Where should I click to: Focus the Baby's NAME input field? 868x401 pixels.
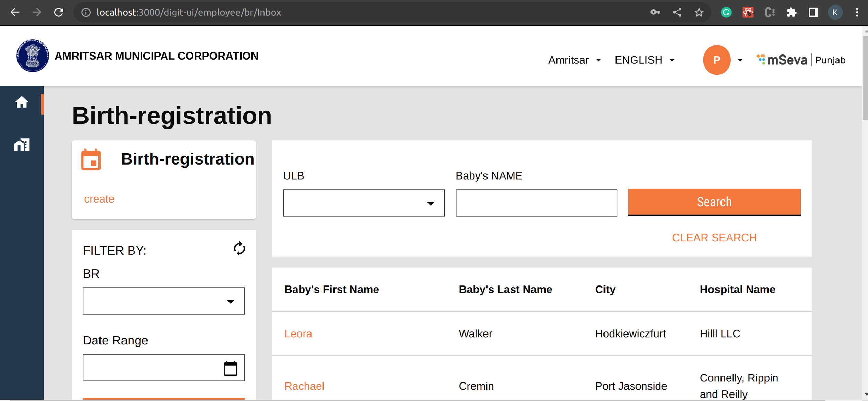pos(536,203)
